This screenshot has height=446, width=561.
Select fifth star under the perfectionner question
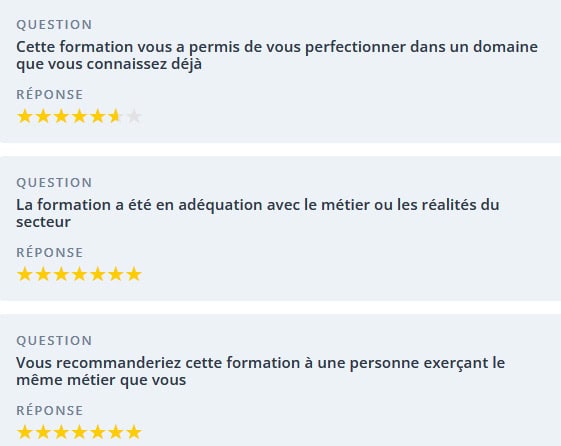tap(98, 117)
